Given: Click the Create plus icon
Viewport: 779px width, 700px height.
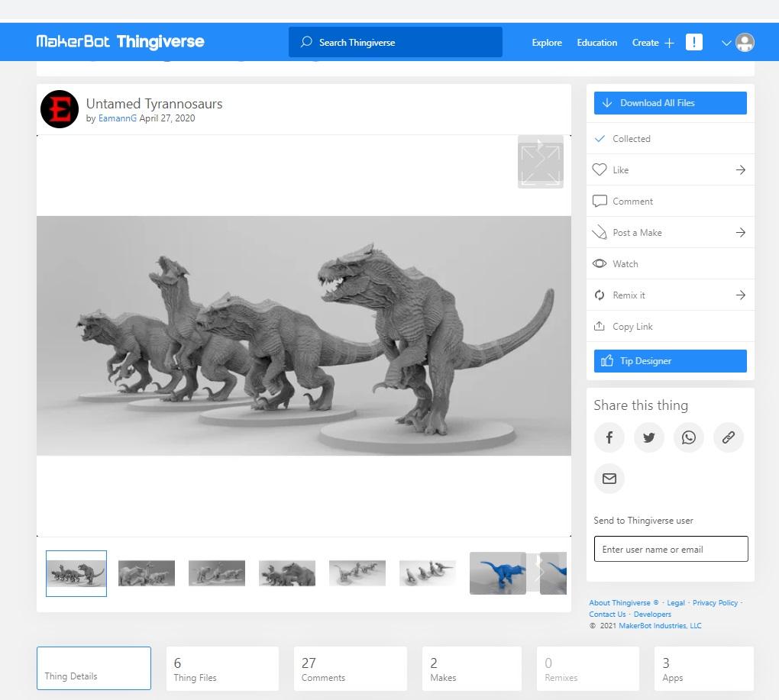Looking at the screenshot, I should (669, 43).
